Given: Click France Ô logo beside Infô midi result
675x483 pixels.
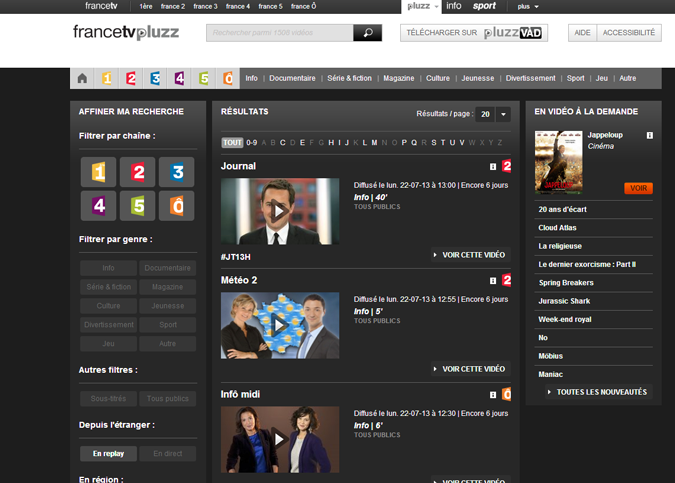Looking at the screenshot, I should [507, 394].
